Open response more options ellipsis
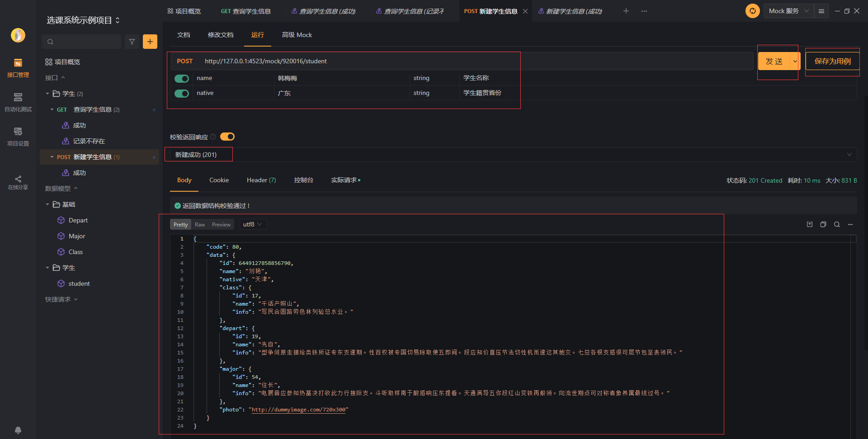The image size is (868, 439). click(850, 224)
